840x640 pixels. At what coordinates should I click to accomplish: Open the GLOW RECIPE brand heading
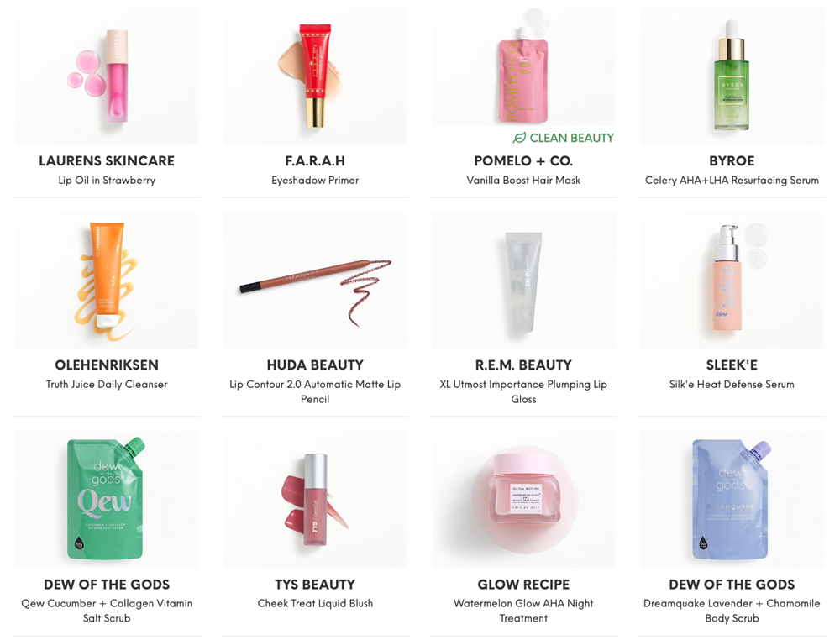coord(523,585)
